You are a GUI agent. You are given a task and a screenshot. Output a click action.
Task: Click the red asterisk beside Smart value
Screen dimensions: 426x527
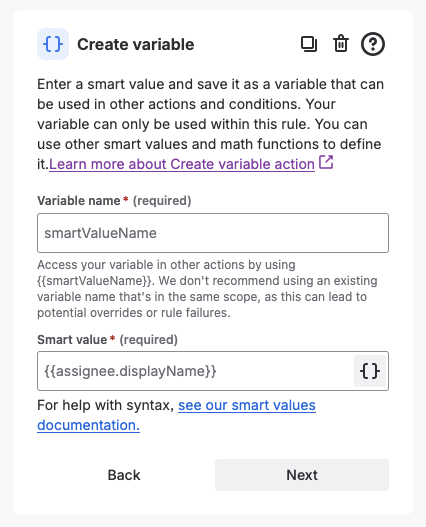pyautogui.click(x=113, y=339)
